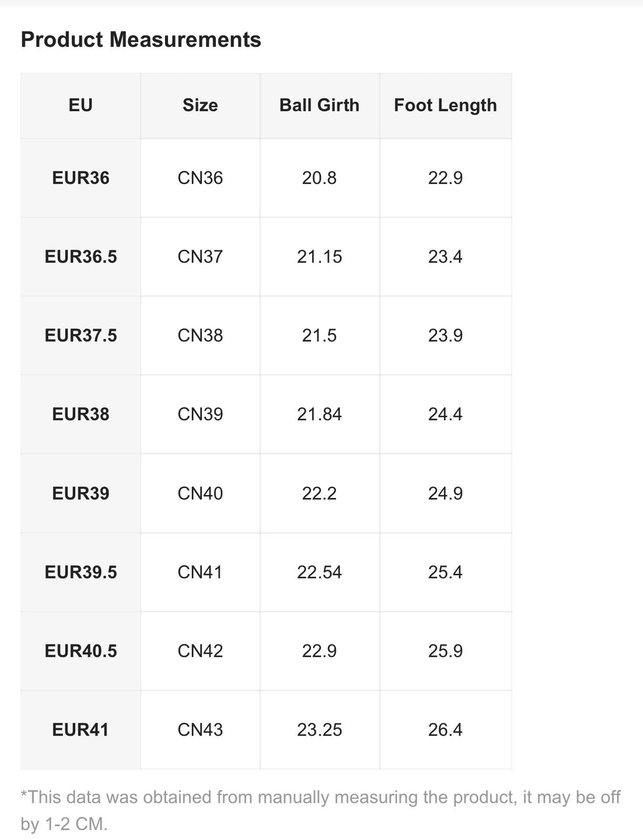Click the EUR39 row label
Viewport: 643px width, 840px height.
click(x=80, y=493)
